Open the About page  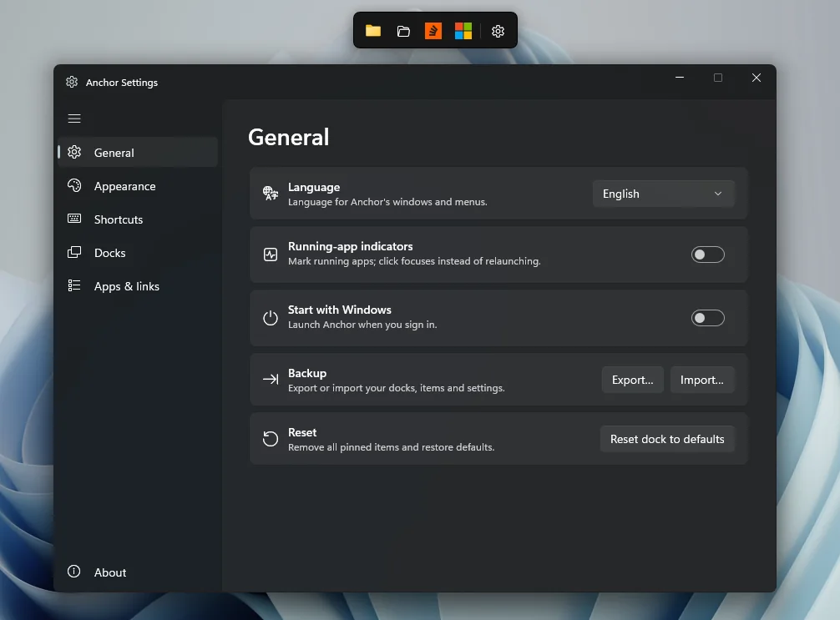click(x=139, y=572)
